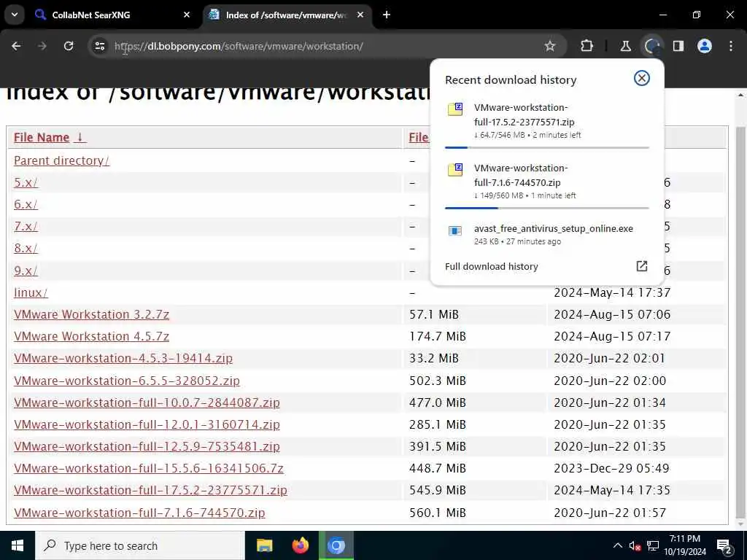Download VMware Workstation 3.2.7z
Image resolution: width=747 pixels, height=560 pixels.
[x=91, y=314]
